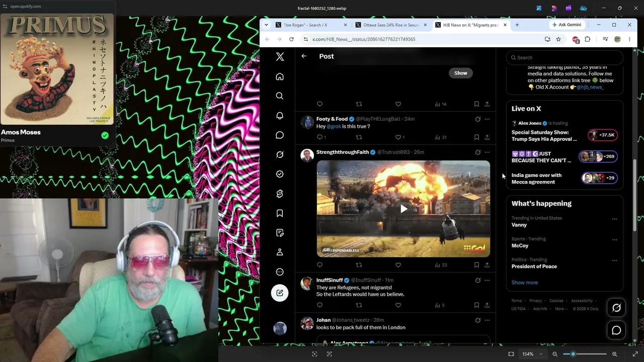Go back with the Post arrow
The image size is (644, 362).
pos(304,56)
